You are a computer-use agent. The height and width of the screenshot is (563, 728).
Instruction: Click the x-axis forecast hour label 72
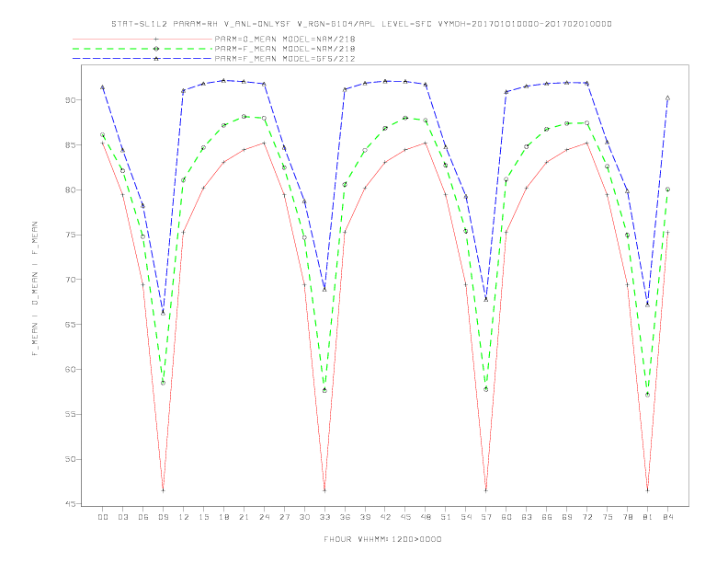pyautogui.click(x=586, y=517)
